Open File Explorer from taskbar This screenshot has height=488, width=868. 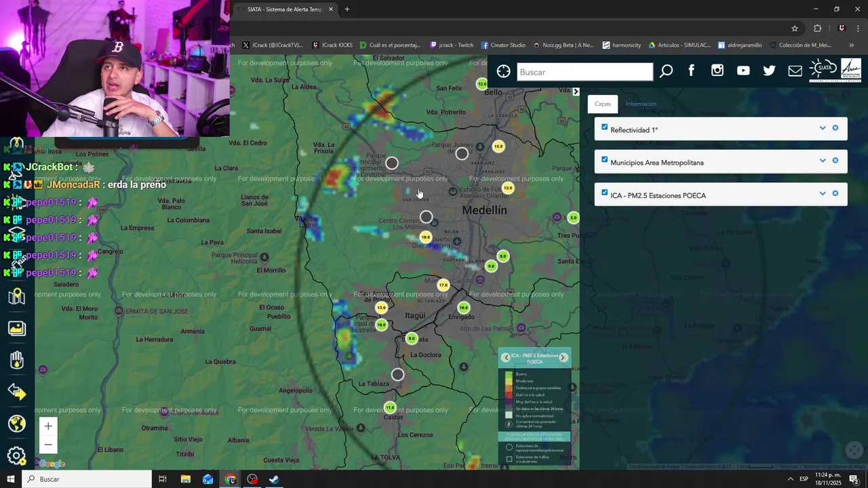click(185, 479)
